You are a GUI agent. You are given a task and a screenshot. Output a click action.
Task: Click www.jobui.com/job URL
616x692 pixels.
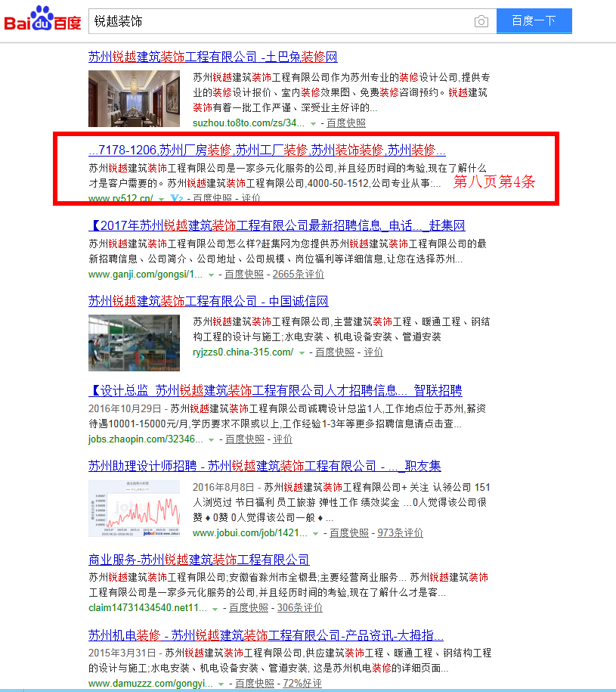coord(250,532)
